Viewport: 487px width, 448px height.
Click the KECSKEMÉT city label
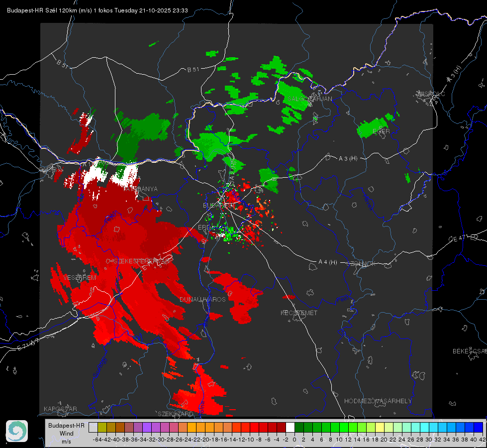pos(299,313)
